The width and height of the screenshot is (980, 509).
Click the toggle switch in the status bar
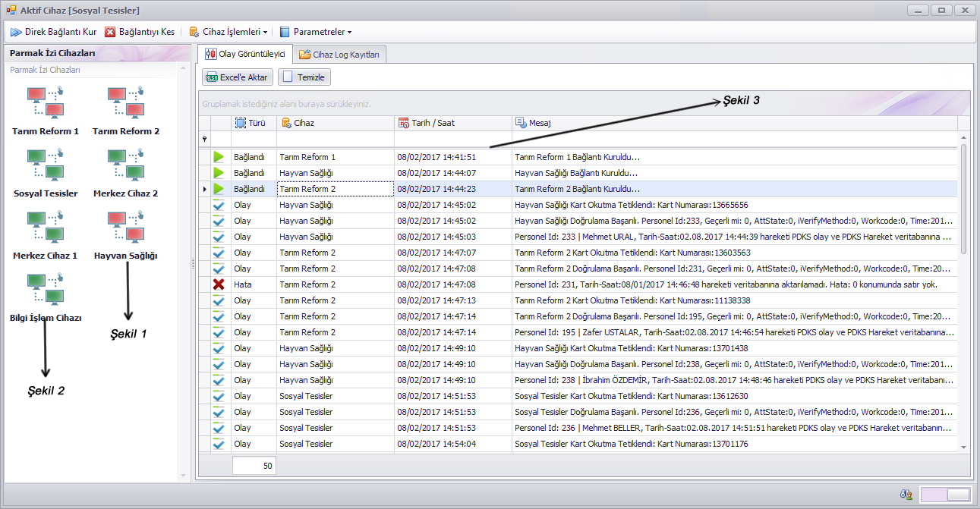(x=945, y=495)
